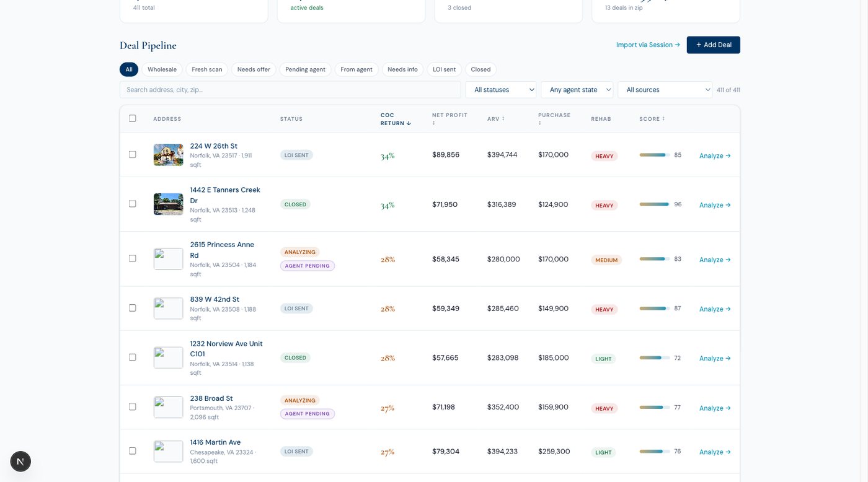Show Pending agent deals
The image size is (868, 482).
pos(305,69)
